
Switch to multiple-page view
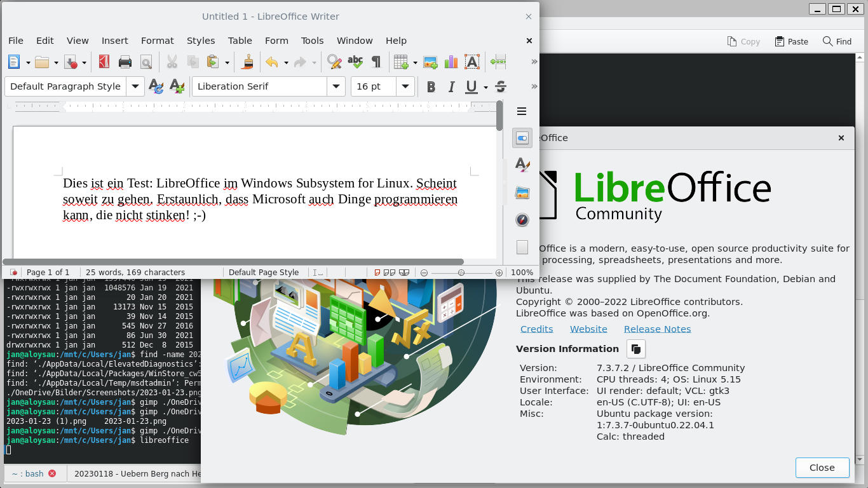click(x=390, y=273)
